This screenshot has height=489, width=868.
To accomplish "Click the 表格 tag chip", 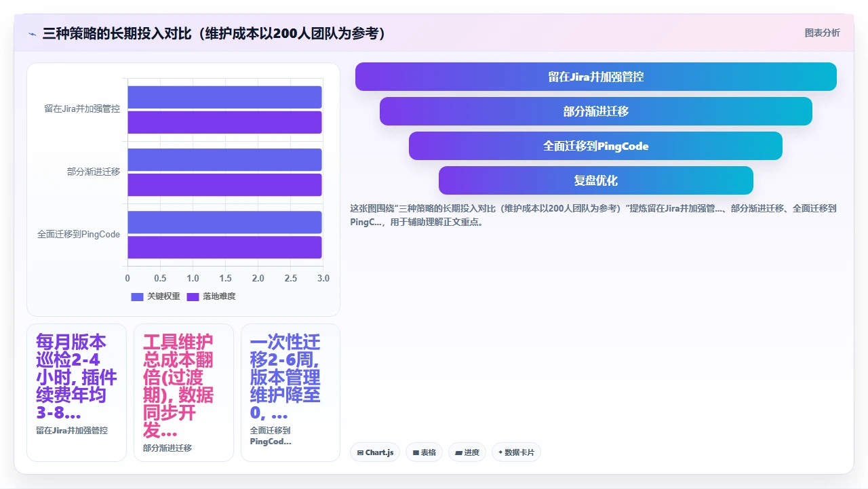I will pyautogui.click(x=424, y=452).
